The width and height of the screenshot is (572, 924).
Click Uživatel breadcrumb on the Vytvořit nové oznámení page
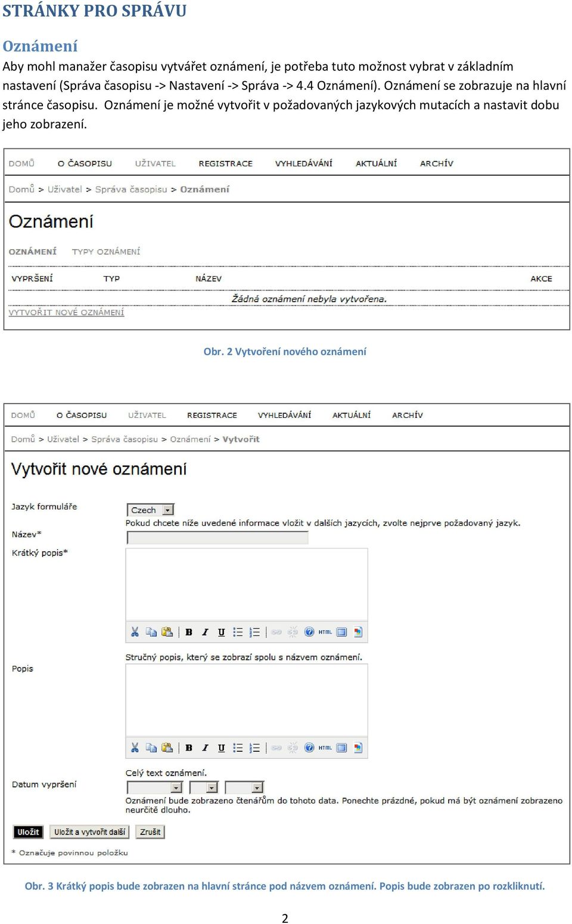(x=63, y=439)
